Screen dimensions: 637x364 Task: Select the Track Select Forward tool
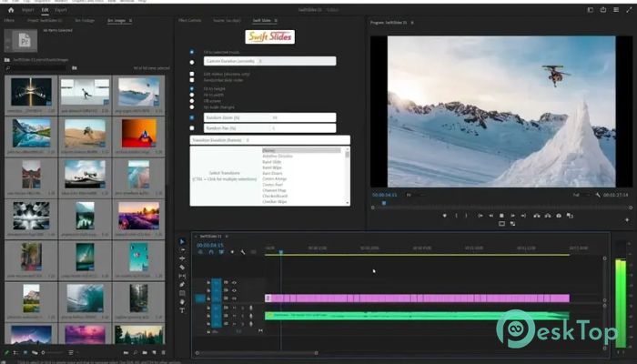pos(182,250)
